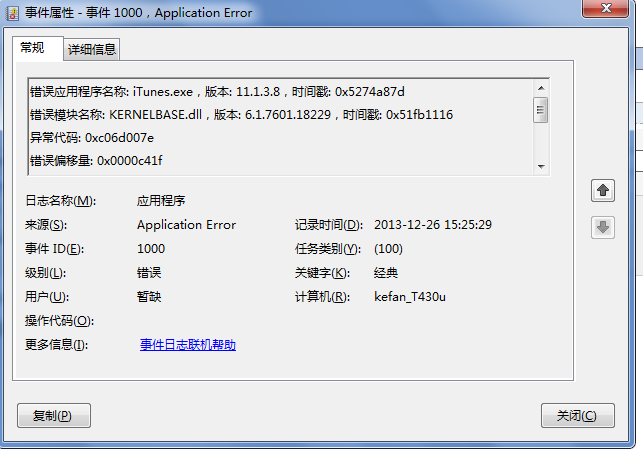Click the description box scrollbar thumb

point(540,110)
